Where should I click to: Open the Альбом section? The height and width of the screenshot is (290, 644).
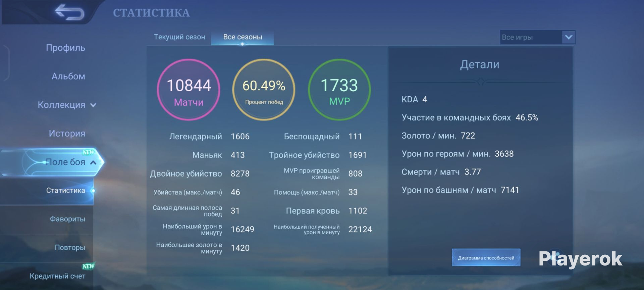click(x=68, y=77)
